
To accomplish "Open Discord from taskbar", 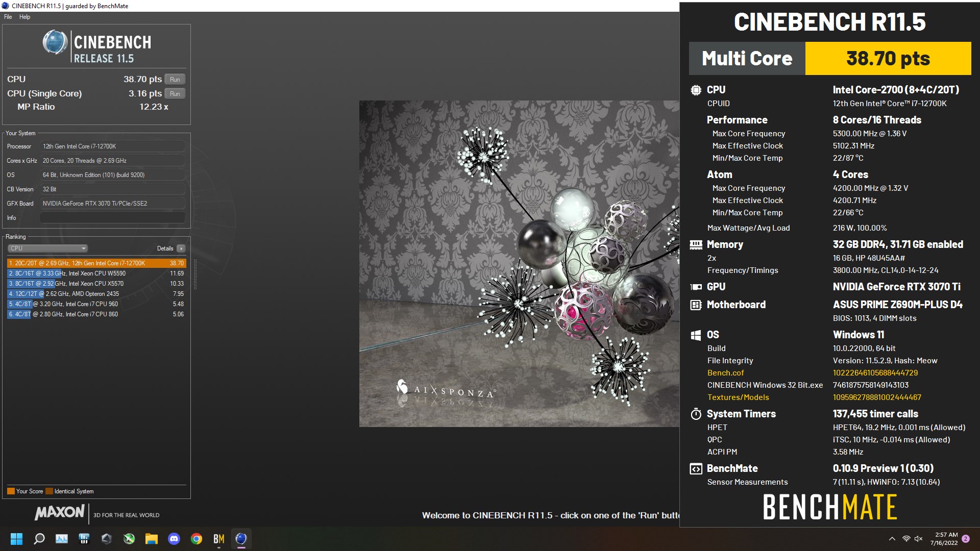I will pos(174,539).
